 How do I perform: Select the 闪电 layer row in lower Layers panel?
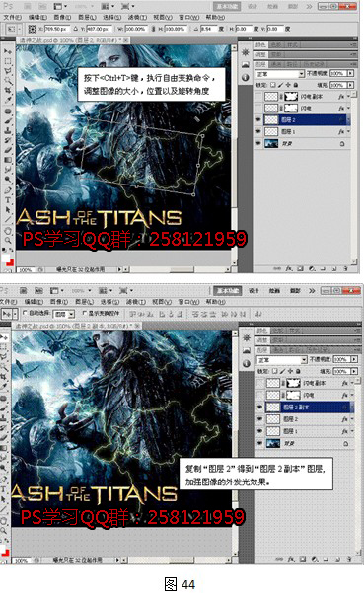305,395
